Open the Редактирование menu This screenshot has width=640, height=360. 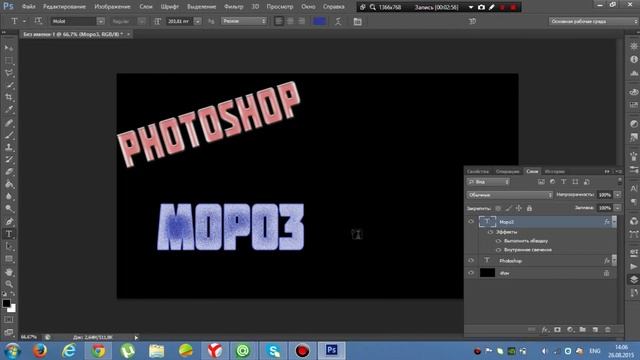[x=64, y=7]
